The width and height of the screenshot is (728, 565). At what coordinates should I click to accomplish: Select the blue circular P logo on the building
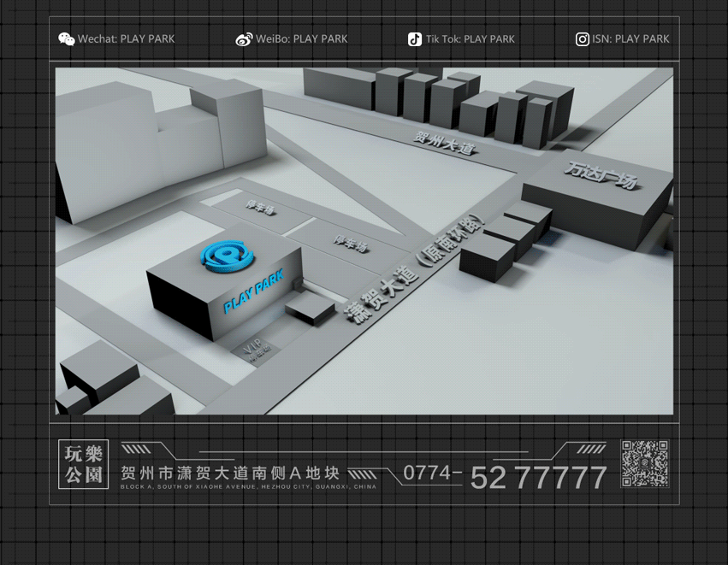(228, 256)
